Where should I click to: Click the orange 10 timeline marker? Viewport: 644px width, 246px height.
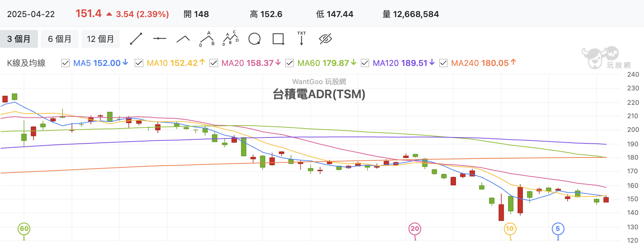coord(510,229)
